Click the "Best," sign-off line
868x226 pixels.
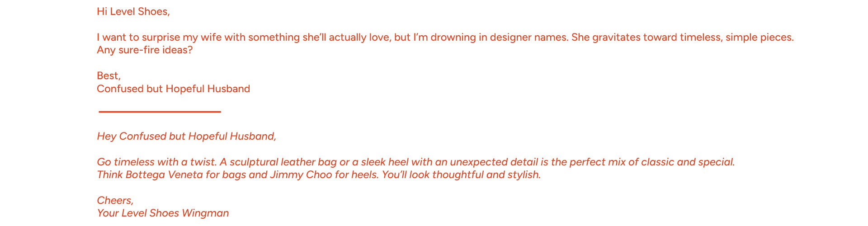click(x=108, y=76)
